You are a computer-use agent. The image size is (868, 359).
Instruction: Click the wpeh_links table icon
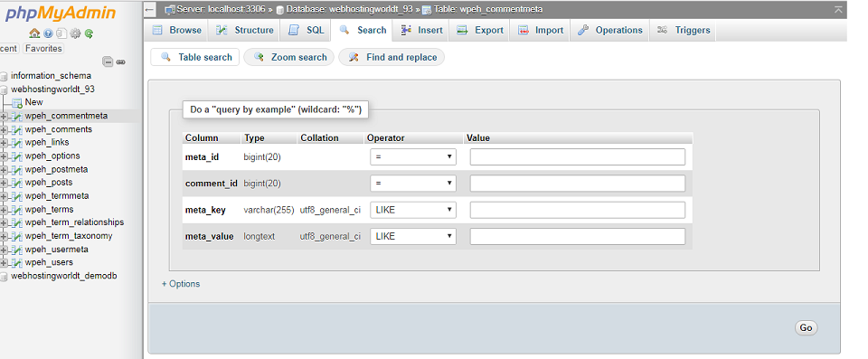click(17, 143)
